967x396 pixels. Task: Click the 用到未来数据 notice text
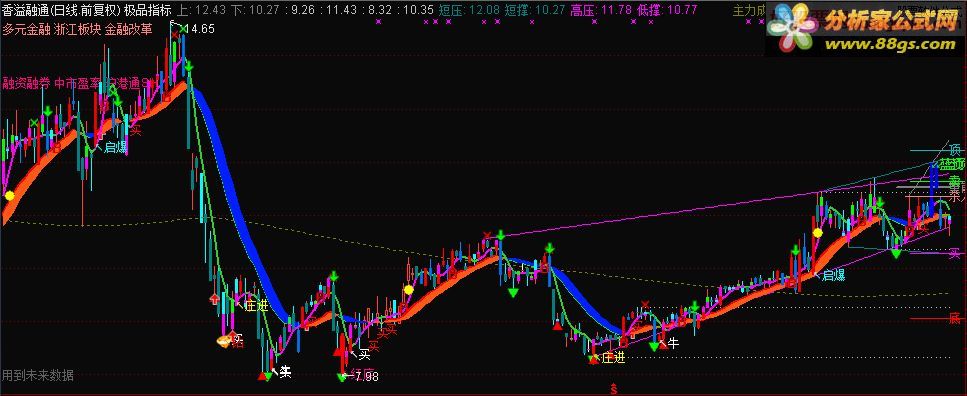point(38,375)
